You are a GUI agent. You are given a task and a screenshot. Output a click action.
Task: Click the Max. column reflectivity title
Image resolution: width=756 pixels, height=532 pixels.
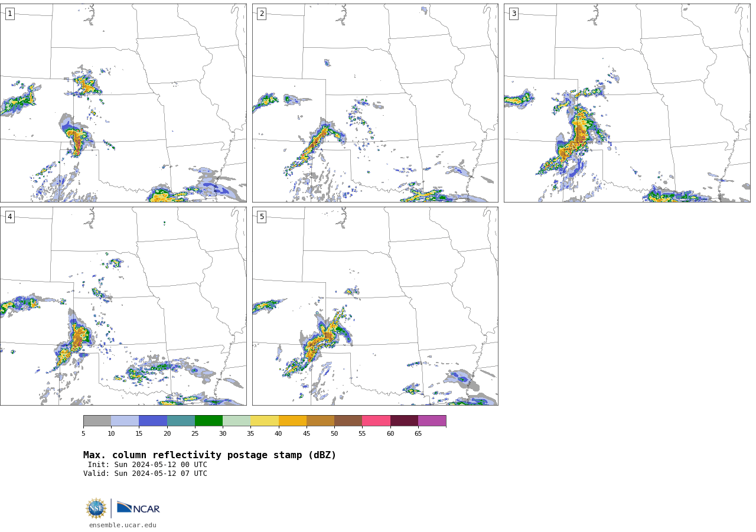[x=210, y=455]
